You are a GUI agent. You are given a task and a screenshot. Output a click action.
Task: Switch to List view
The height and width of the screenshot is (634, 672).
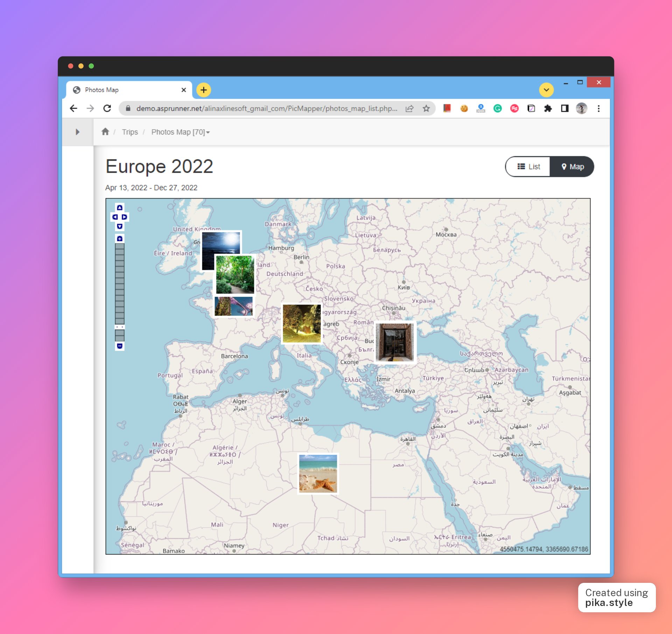tap(528, 167)
